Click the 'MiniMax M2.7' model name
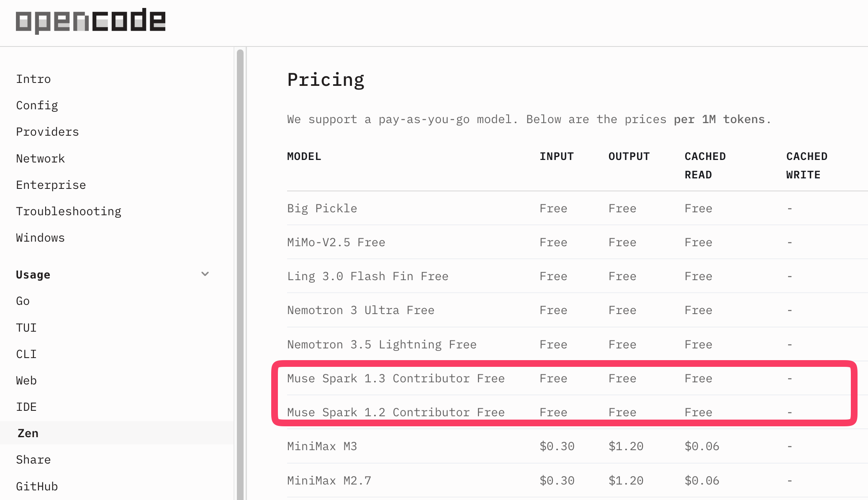 [x=329, y=480]
